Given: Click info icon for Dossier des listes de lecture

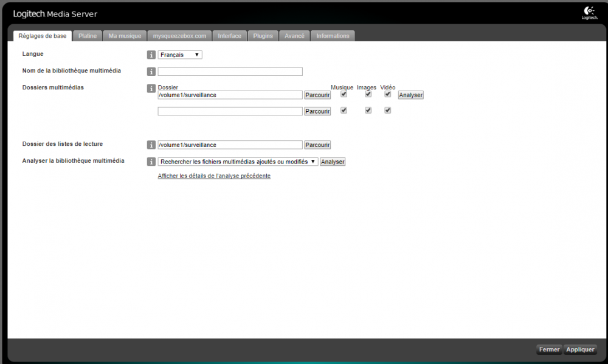Looking at the screenshot, I should (151, 145).
